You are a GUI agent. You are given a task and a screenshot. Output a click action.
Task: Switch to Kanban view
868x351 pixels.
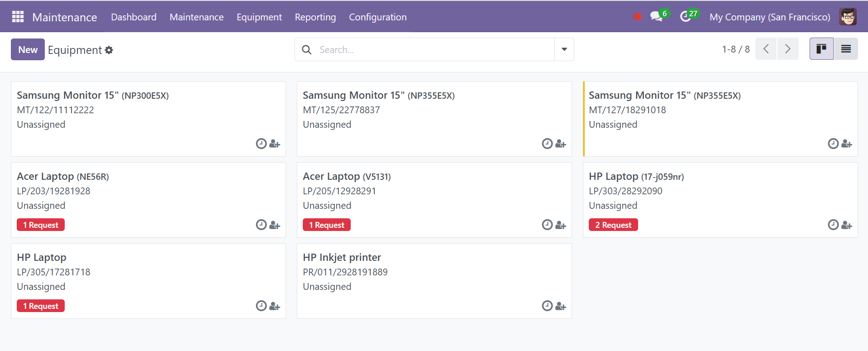(821, 49)
